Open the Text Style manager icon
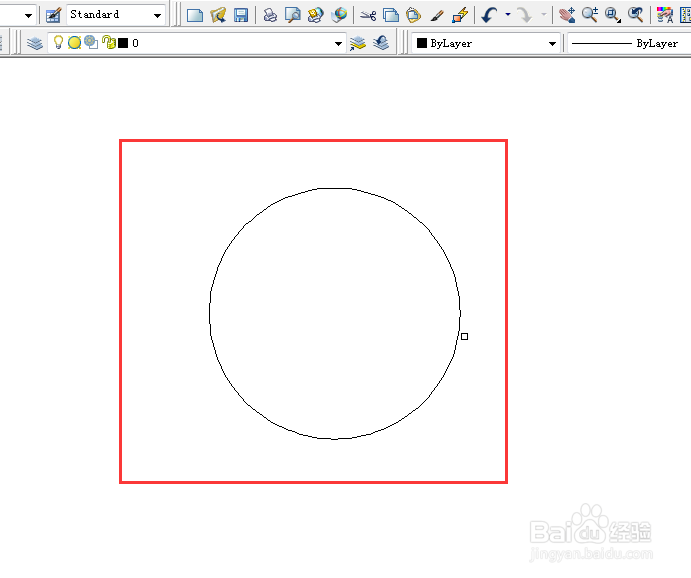691x578 pixels. (53, 15)
